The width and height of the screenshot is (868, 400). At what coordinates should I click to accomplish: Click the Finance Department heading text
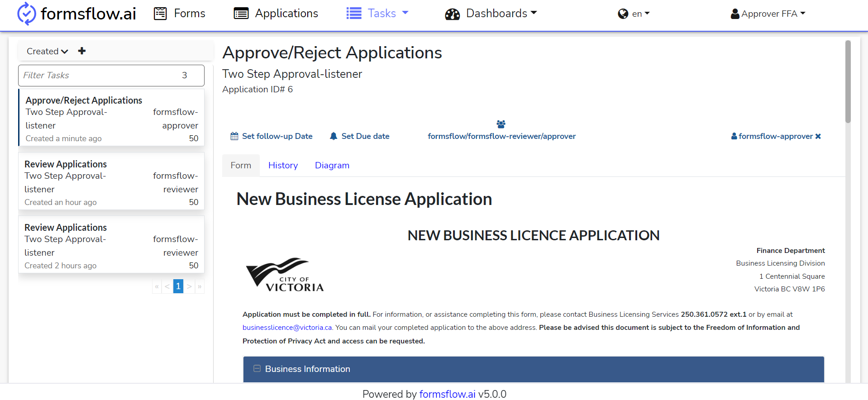pyautogui.click(x=791, y=251)
